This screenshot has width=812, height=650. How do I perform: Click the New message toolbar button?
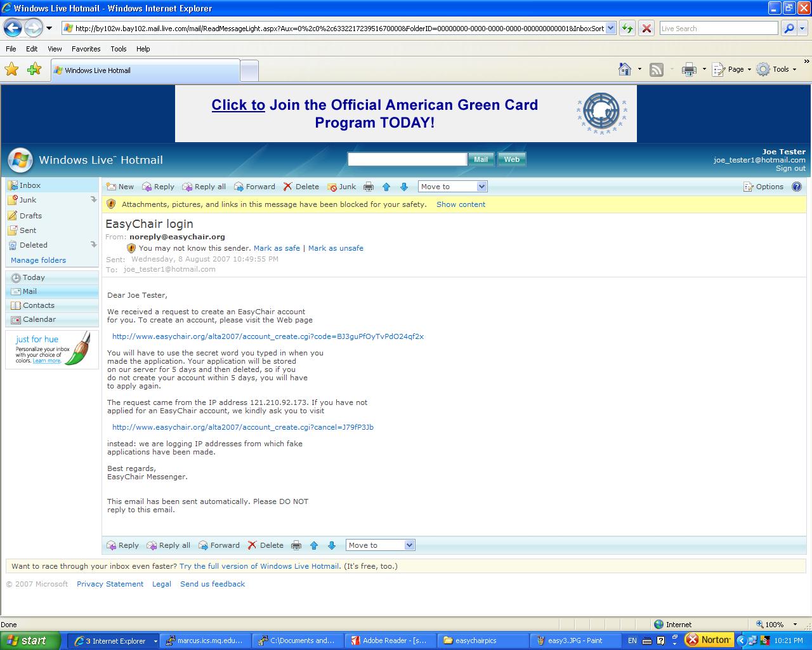pyautogui.click(x=120, y=187)
